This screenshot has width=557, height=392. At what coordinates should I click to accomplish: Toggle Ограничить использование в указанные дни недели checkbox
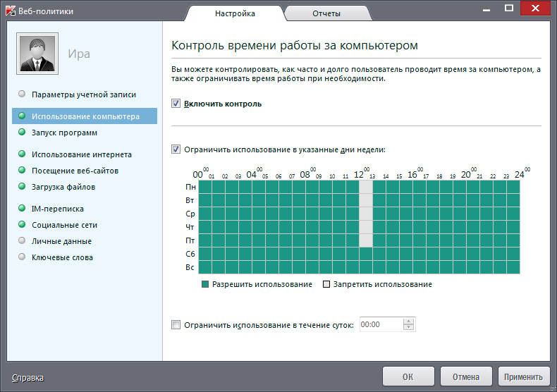click(x=176, y=149)
